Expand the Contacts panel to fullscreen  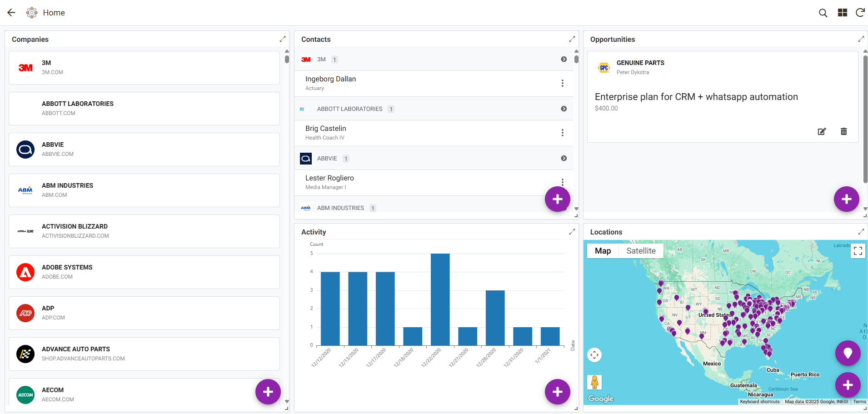point(572,39)
